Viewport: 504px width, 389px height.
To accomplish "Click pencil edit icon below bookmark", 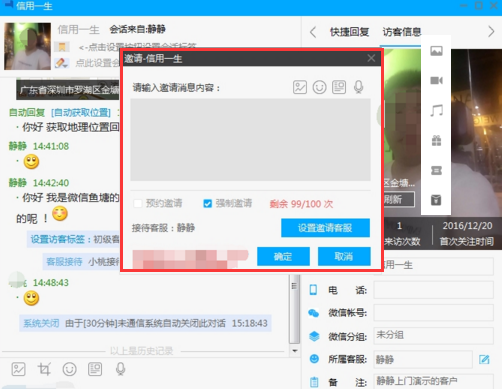I will click(62, 63).
